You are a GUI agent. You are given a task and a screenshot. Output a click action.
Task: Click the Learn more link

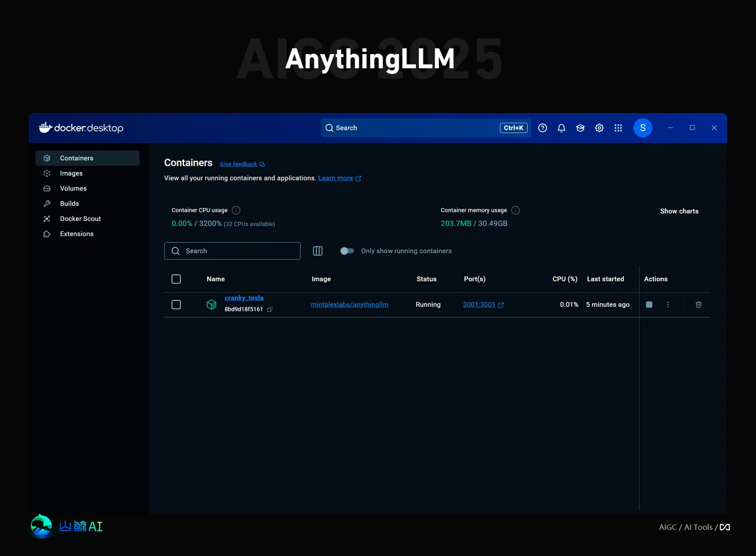[335, 178]
